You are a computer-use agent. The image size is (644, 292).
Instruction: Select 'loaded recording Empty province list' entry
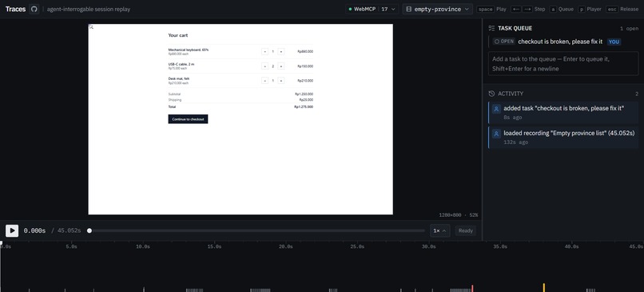coord(563,138)
